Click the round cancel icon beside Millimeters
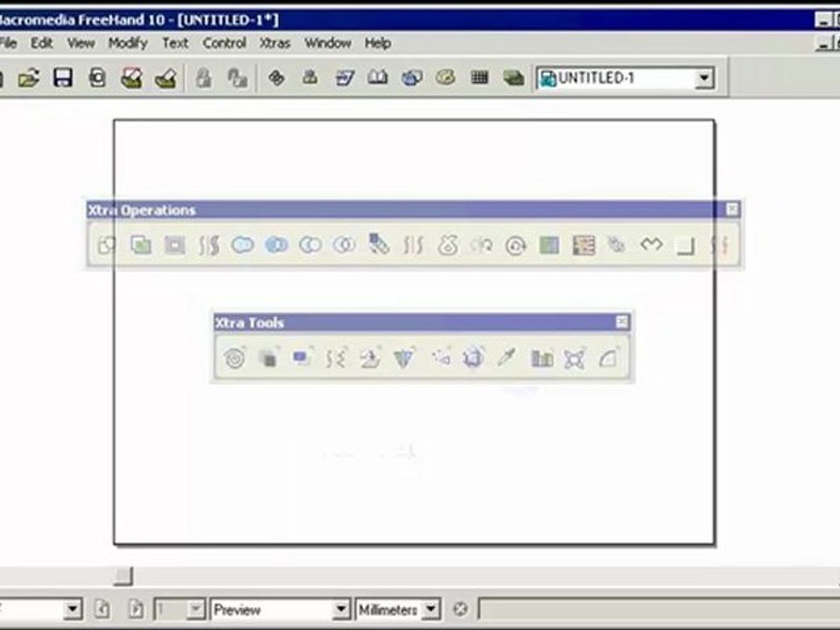The image size is (840, 630). (x=461, y=610)
